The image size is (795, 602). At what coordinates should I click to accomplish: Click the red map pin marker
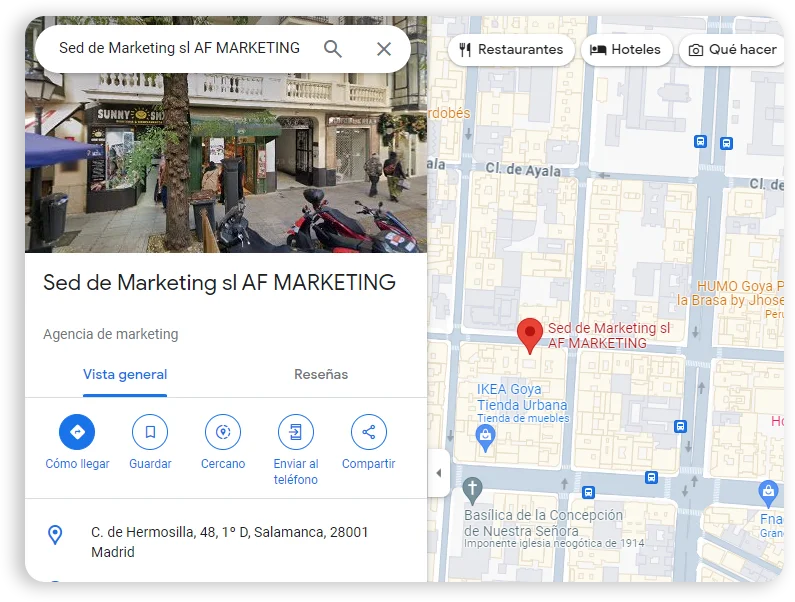530,336
